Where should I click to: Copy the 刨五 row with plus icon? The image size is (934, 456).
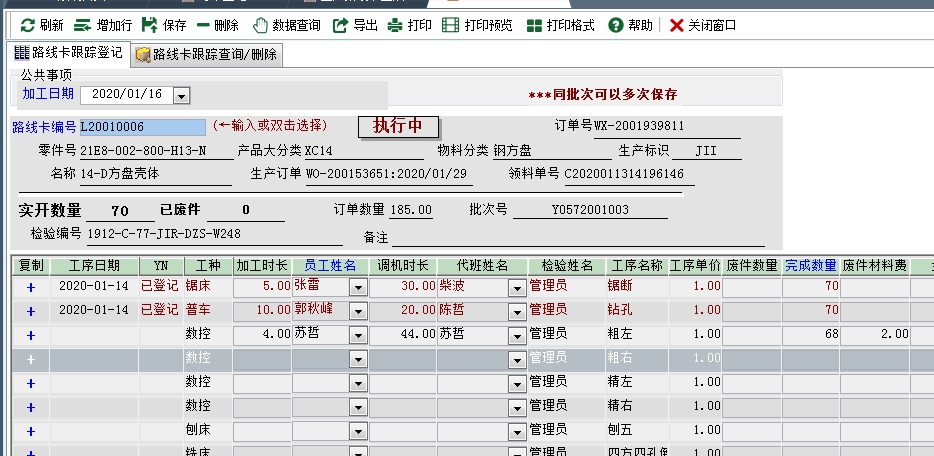coord(31,432)
